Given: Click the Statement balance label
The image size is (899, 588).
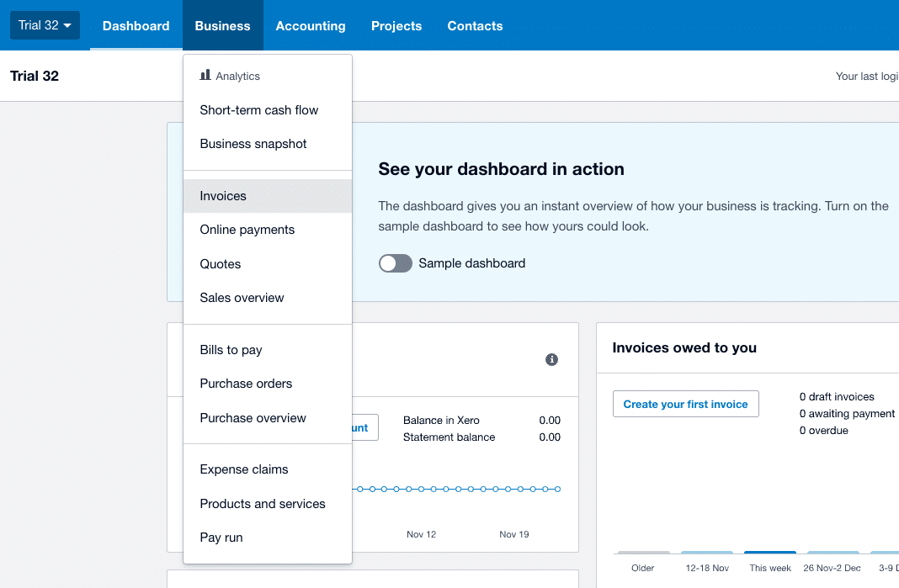Looking at the screenshot, I should coord(449,437).
